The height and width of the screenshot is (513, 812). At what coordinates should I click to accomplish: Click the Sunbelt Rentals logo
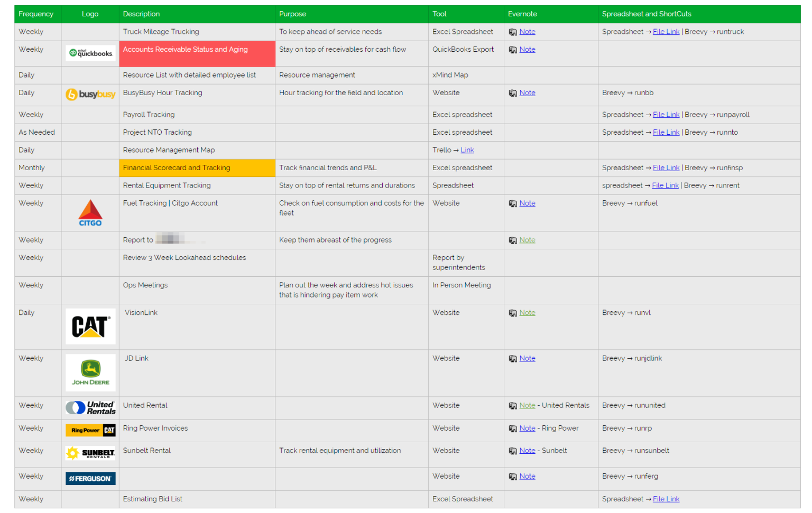tap(90, 453)
